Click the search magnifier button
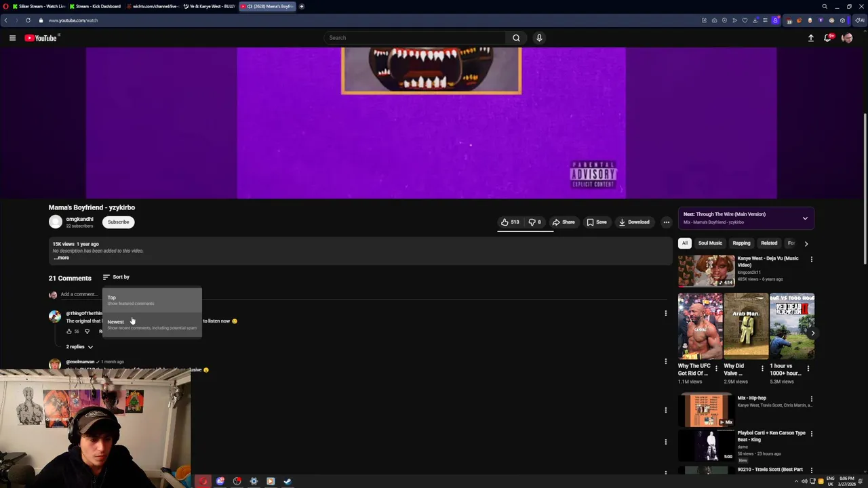This screenshot has height=488, width=868. click(516, 38)
